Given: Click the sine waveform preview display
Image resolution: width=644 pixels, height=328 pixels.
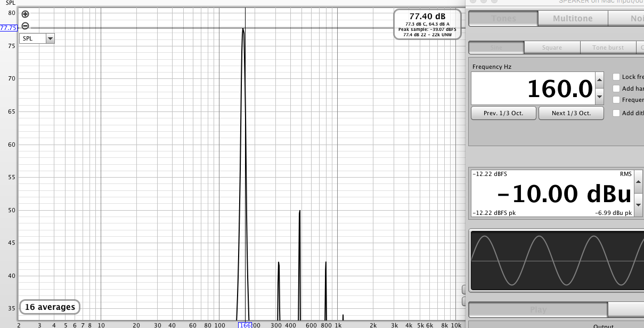Looking at the screenshot, I should pos(556,260).
